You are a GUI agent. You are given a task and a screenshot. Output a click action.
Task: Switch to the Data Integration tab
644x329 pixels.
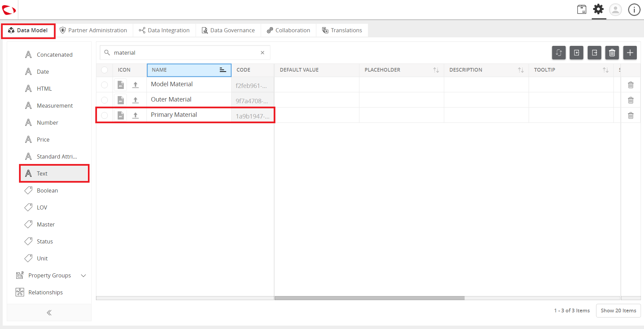pyautogui.click(x=164, y=31)
